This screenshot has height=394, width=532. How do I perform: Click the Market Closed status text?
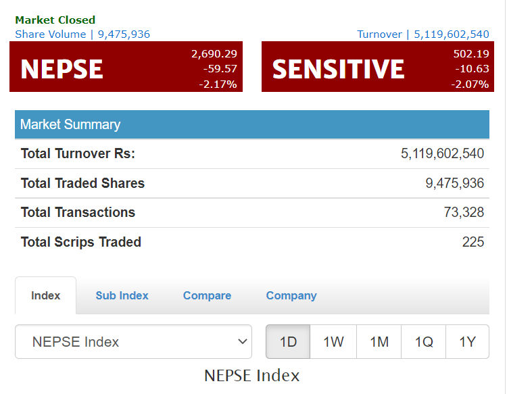(x=55, y=20)
